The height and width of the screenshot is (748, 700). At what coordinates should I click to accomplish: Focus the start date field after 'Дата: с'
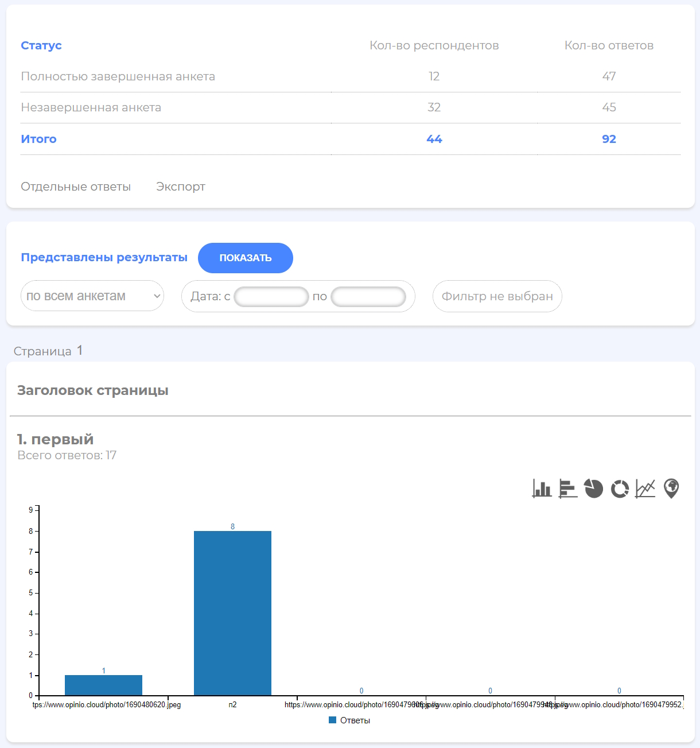pyautogui.click(x=271, y=297)
